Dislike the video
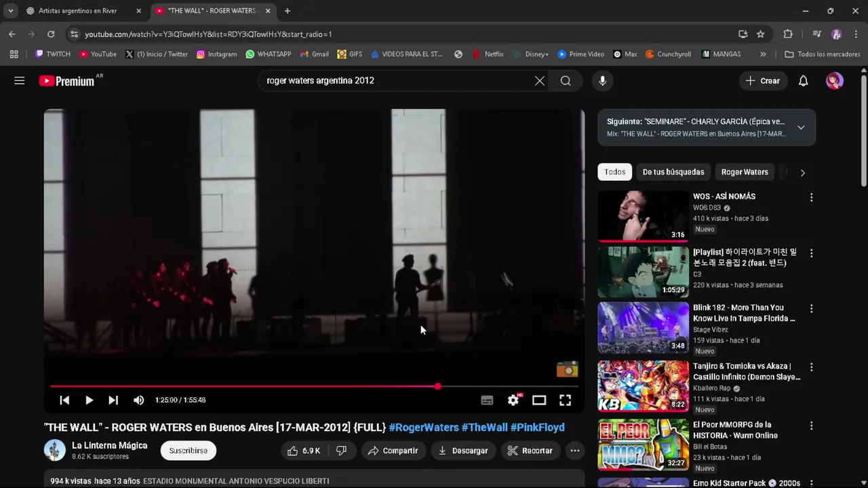 (x=342, y=451)
